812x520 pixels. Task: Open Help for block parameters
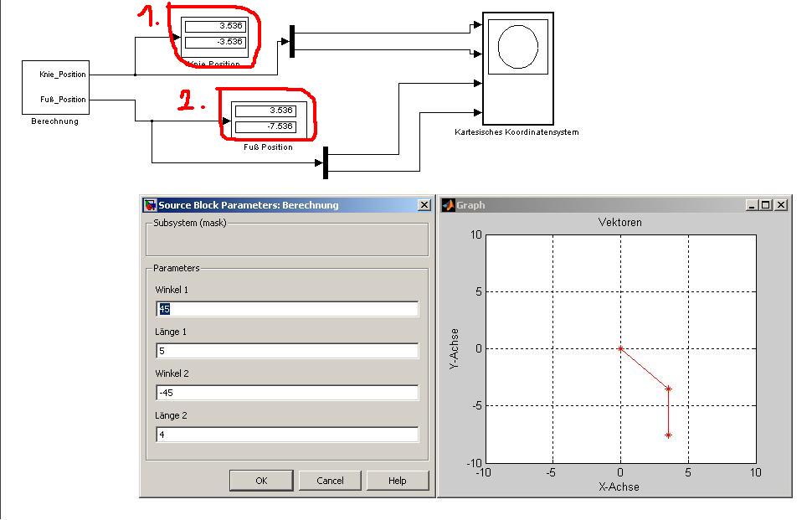(x=398, y=481)
